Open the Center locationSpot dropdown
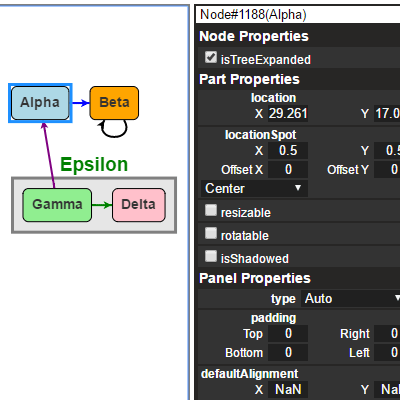 pyautogui.click(x=254, y=188)
